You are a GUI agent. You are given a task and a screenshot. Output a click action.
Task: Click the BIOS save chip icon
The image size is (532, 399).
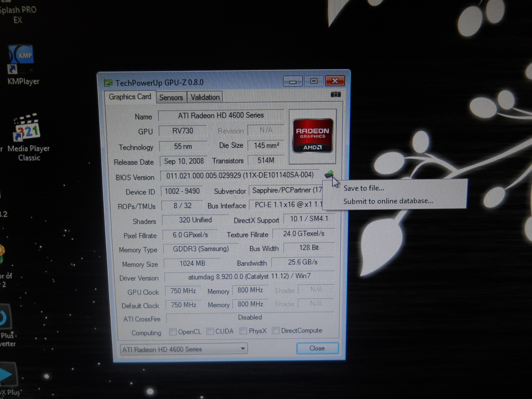[x=329, y=174]
